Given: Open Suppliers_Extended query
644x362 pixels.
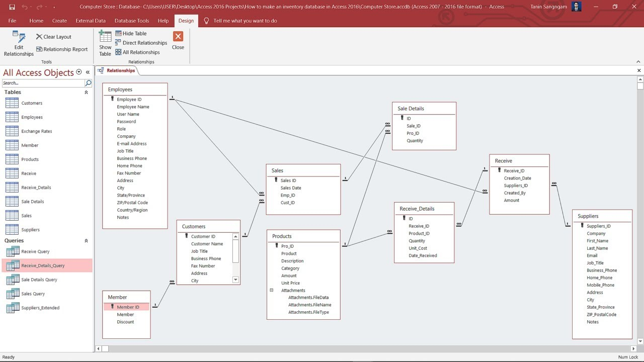Looking at the screenshot, I should coord(40,308).
